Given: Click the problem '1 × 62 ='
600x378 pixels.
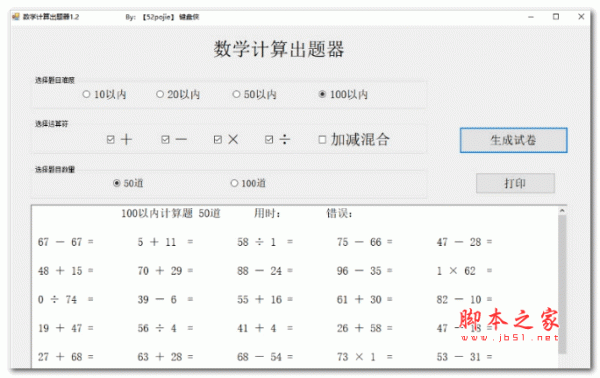Looking at the screenshot, I should point(465,270).
